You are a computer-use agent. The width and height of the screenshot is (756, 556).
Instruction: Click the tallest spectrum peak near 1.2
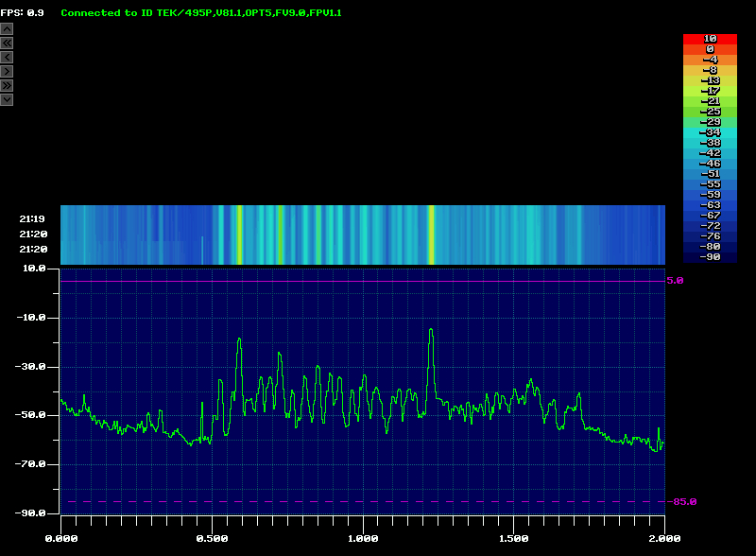pyautogui.click(x=431, y=331)
